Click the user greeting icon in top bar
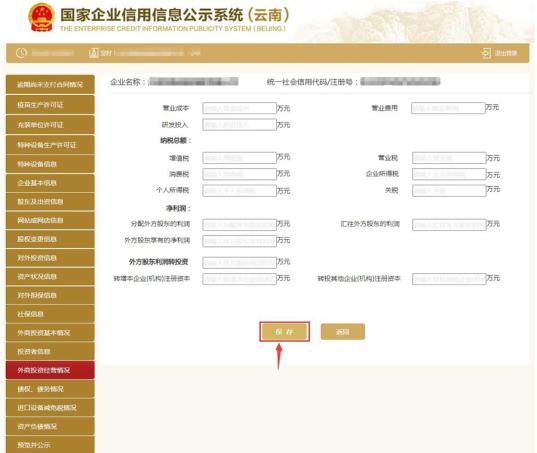 pos(93,53)
